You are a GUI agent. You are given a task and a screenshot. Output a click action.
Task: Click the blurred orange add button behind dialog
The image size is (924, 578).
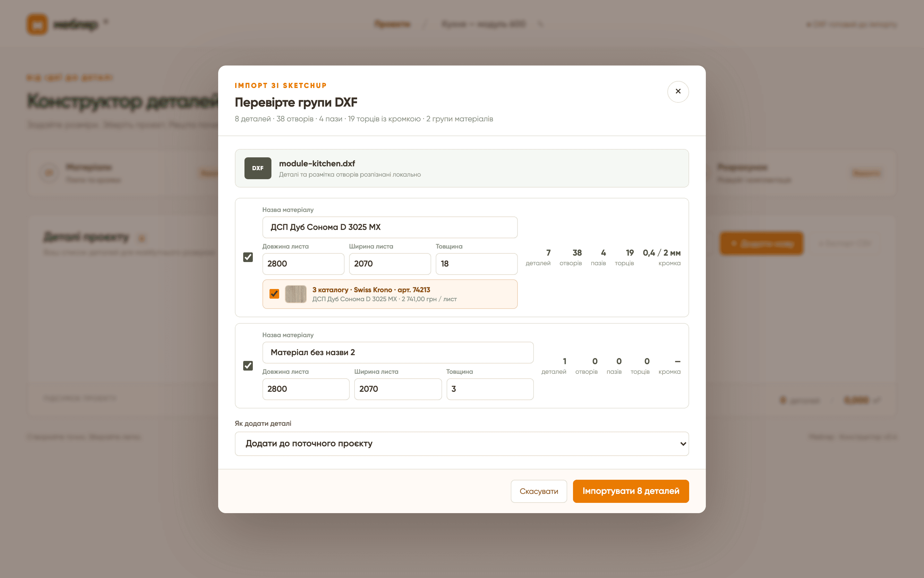761,243
